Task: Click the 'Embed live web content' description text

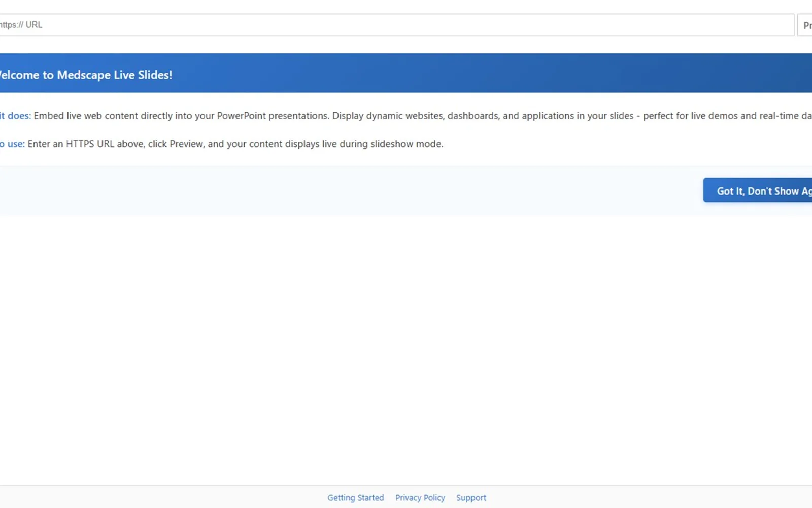Action: (423, 116)
